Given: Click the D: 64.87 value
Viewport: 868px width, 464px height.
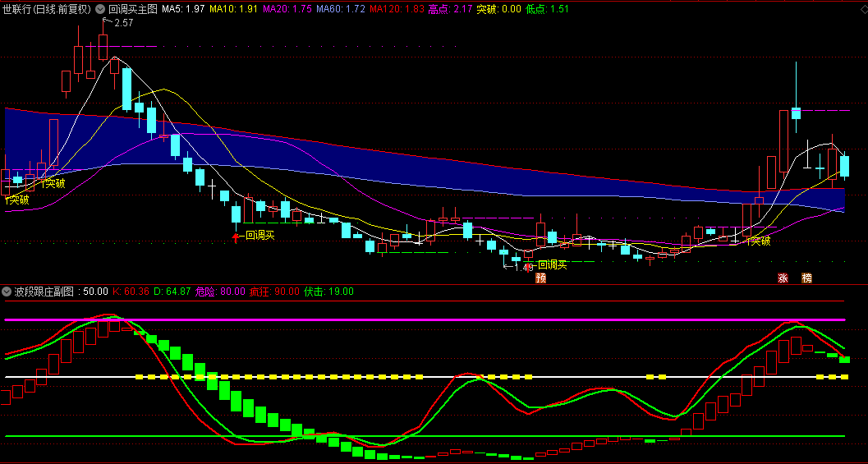Looking at the screenshot, I should click(172, 292).
